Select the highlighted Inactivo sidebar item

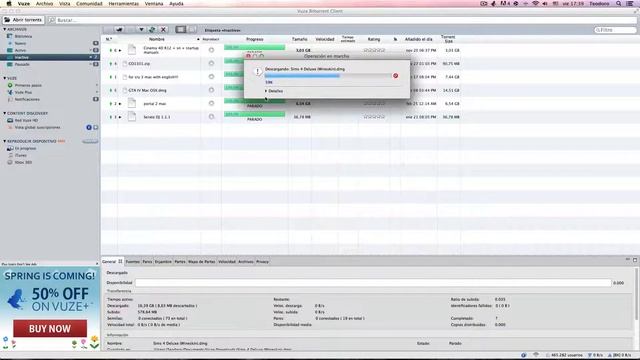tap(50, 57)
